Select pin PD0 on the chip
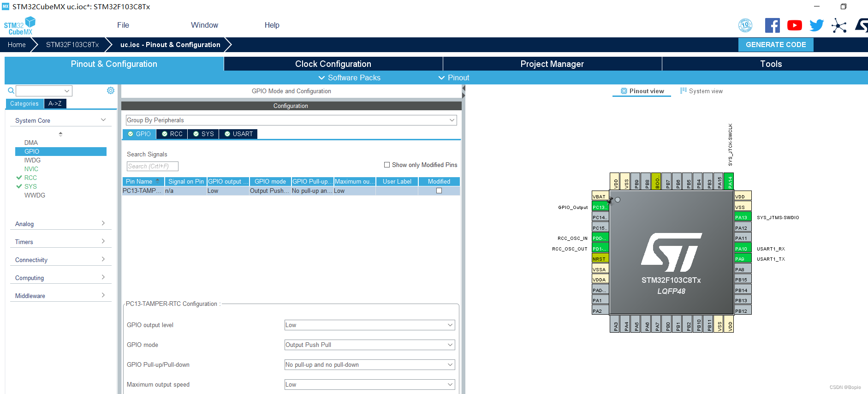This screenshot has height=394, width=868. click(x=600, y=238)
